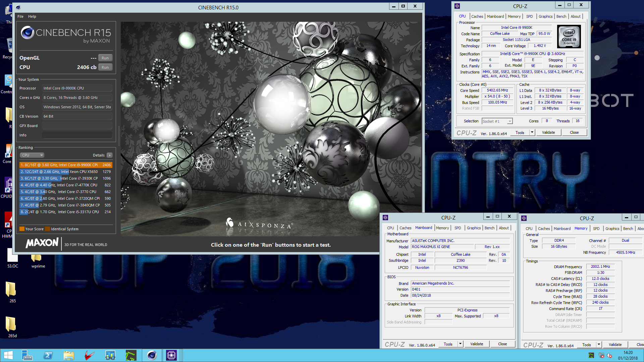
Task: Open Tools dropdown arrow in Mainboard CPU-Z
Action: (x=460, y=344)
